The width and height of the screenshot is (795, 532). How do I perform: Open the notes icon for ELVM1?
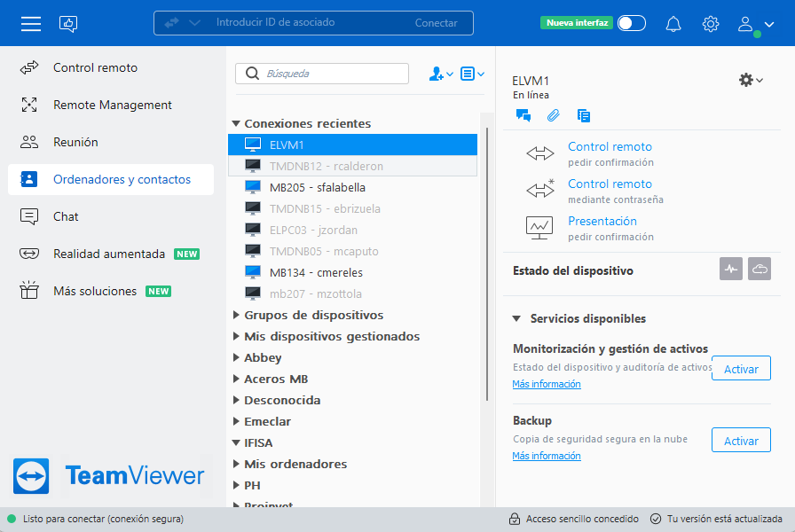pyautogui.click(x=582, y=115)
